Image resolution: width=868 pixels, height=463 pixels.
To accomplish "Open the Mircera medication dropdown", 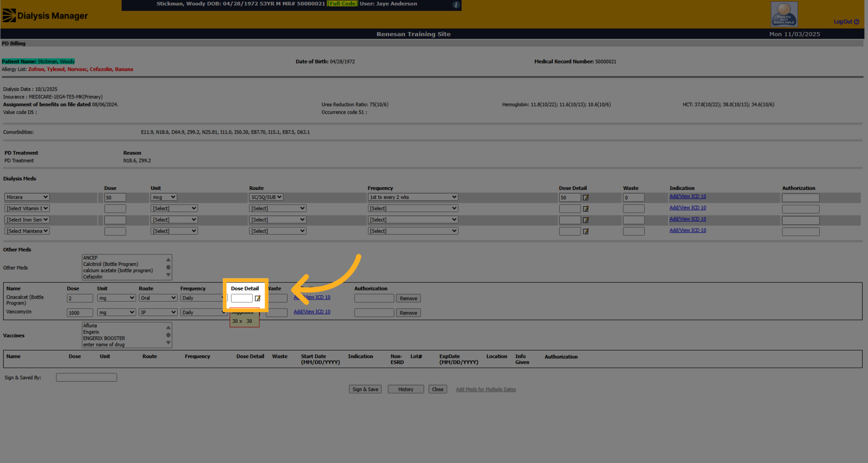I will [27, 197].
